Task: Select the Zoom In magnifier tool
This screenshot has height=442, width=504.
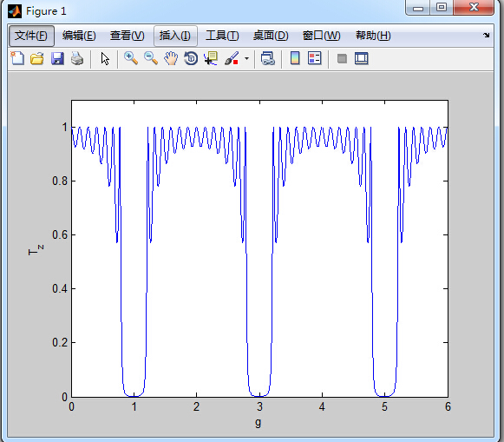Action: point(131,58)
